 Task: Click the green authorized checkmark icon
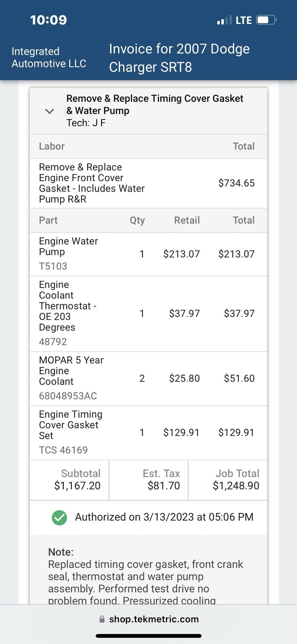[x=59, y=518]
